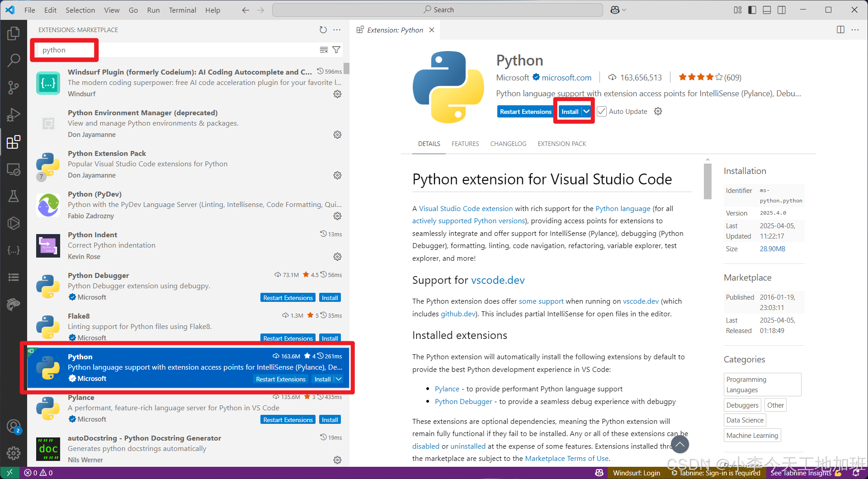Screen dimensions: 868x479
Task: Open the Testing flask view
Action: click(x=14, y=196)
